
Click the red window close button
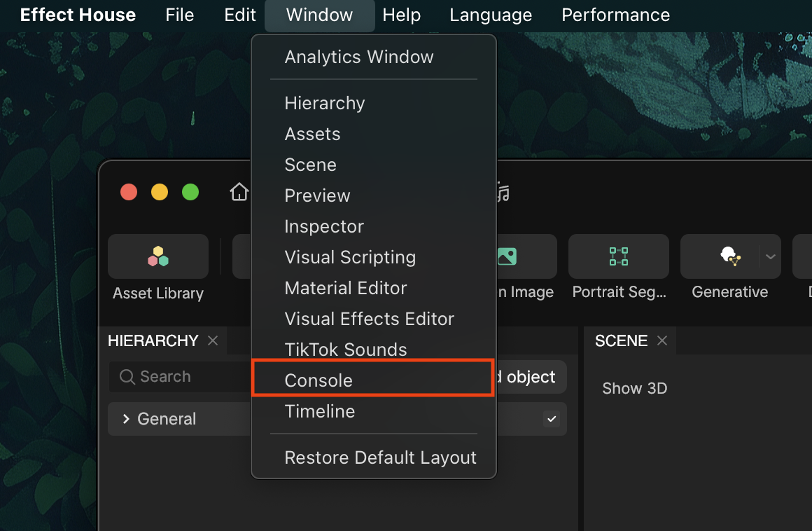129,192
